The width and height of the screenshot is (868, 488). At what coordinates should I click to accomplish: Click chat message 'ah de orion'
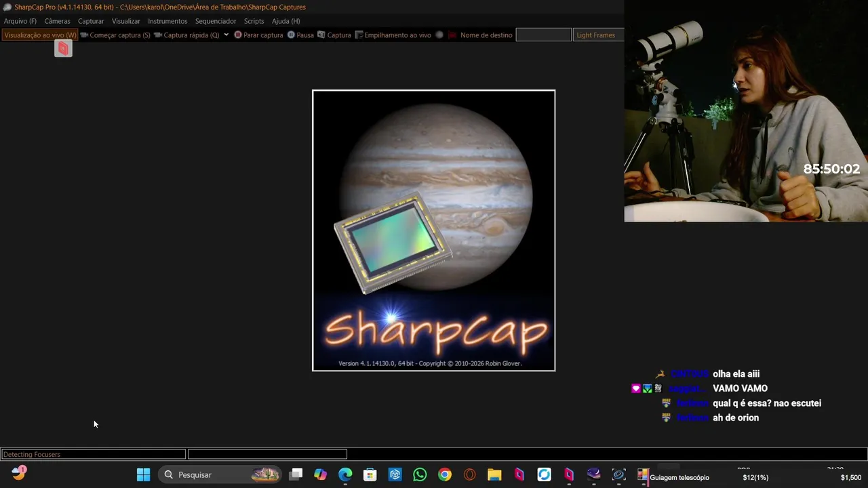(736, 418)
